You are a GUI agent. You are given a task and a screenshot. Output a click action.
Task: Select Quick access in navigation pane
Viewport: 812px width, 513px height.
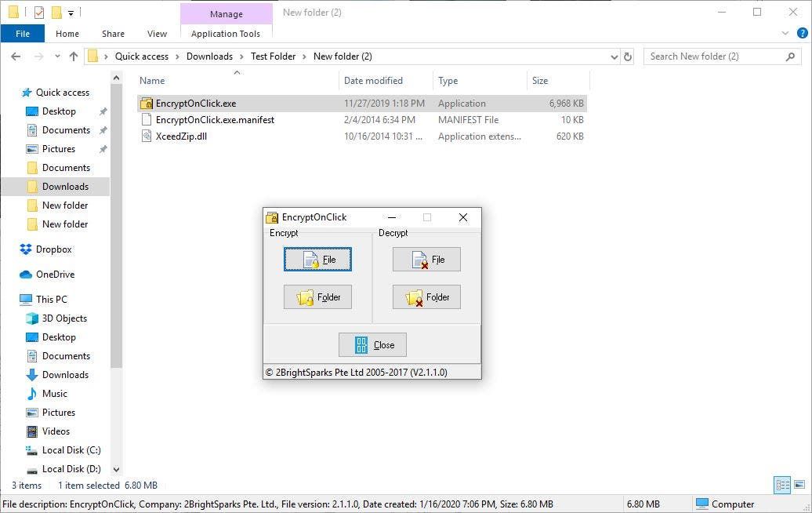click(62, 93)
